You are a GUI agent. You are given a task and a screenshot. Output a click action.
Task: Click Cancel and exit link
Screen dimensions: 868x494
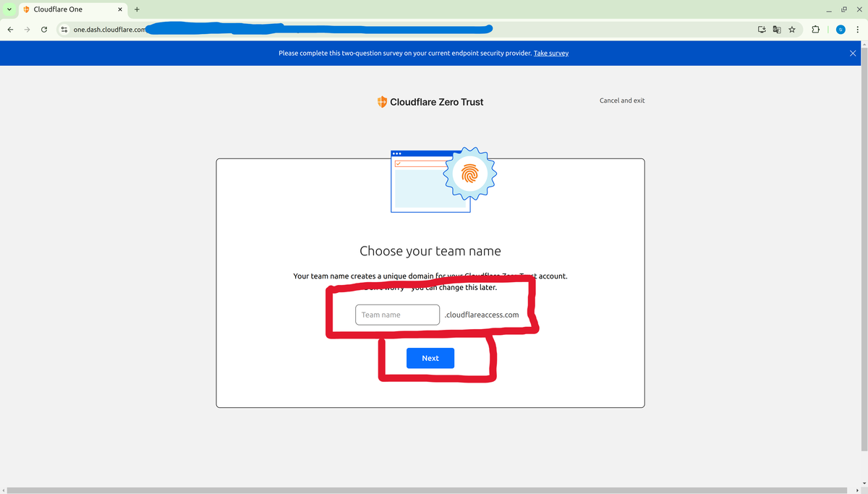(x=622, y=101)
